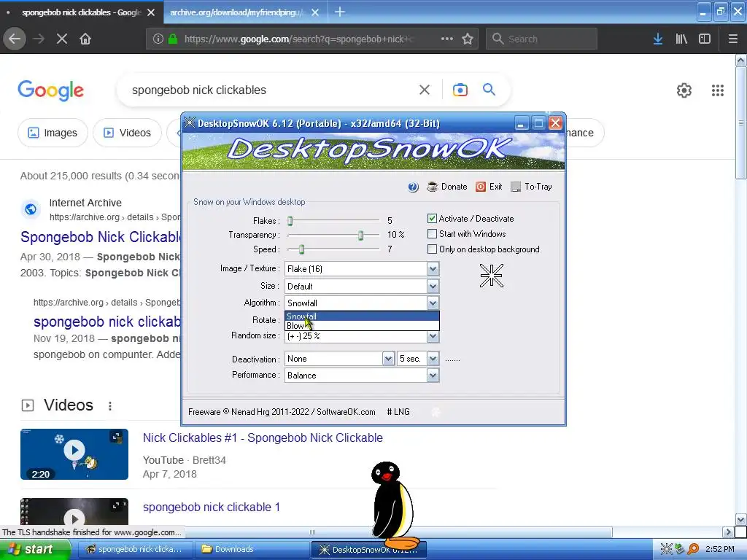Open the Google apps grid icon

point(718,90)
